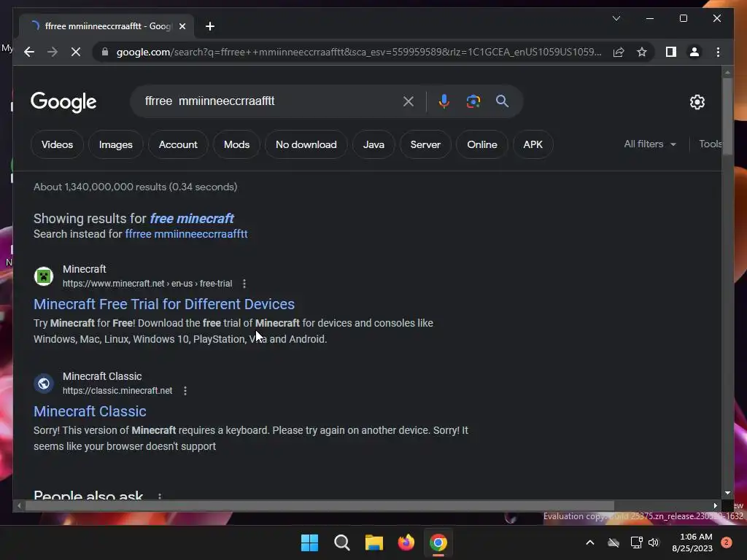Show hidden system tray icons
This screenshot has width=747, height=560.
(589, 542)
